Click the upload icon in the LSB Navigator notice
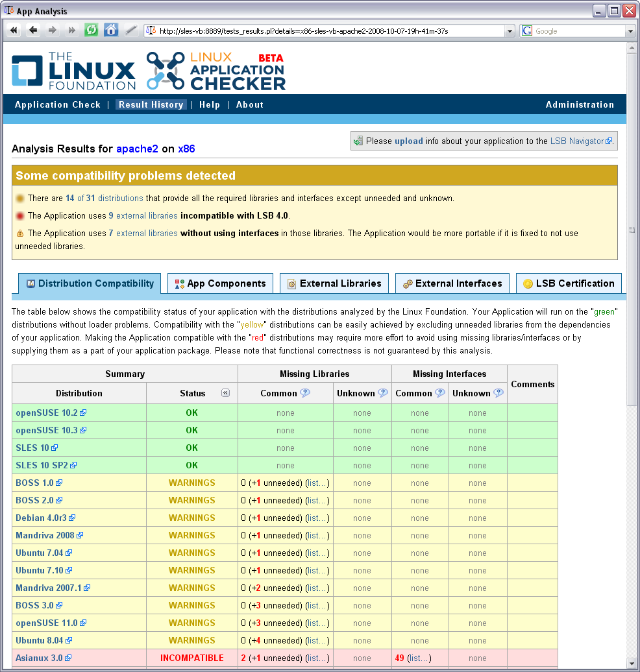 click(x=358, y=141)
